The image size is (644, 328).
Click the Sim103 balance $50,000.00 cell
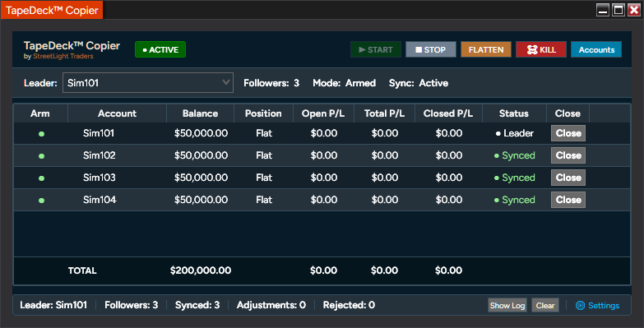pyautogui.click(x=201, y=178)
